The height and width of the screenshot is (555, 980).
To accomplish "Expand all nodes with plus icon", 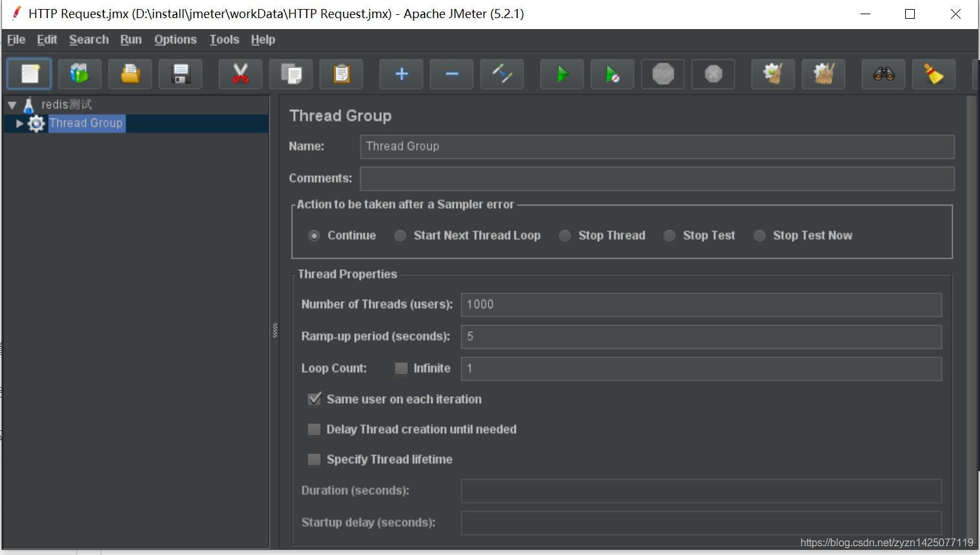I will pos(401,74).
